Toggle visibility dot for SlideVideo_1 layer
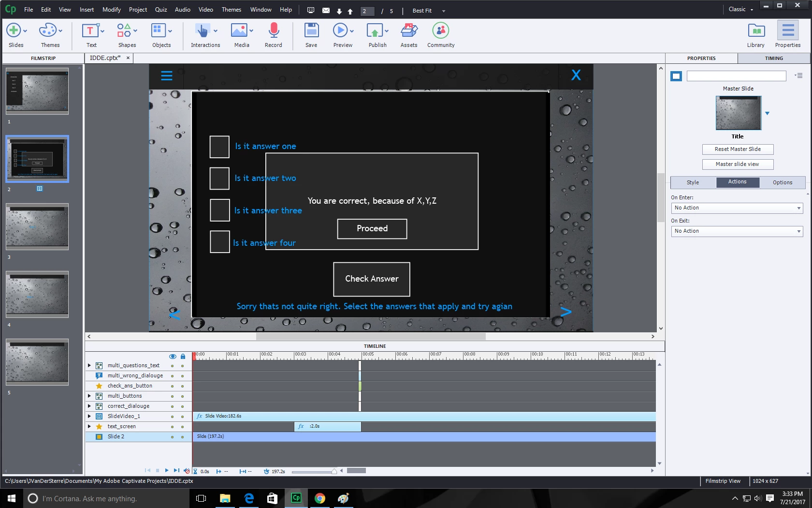The image size is (812, 508). pyautogui.click(x=172, y=417)
